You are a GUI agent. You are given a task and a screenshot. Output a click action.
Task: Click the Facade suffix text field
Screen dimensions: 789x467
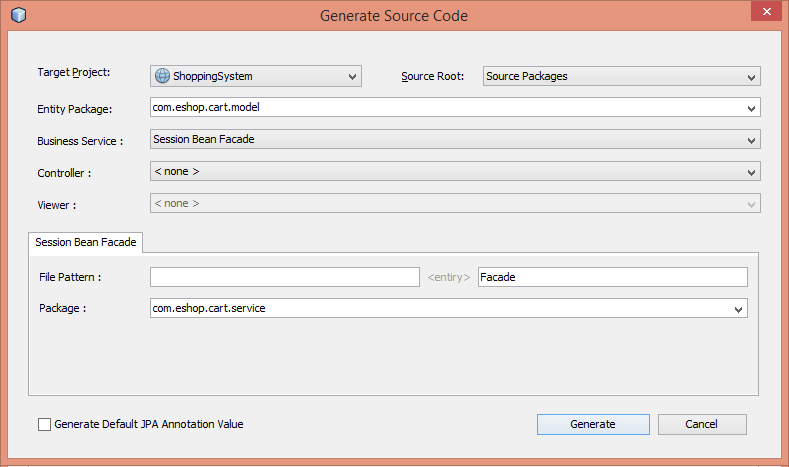[612, 277]
